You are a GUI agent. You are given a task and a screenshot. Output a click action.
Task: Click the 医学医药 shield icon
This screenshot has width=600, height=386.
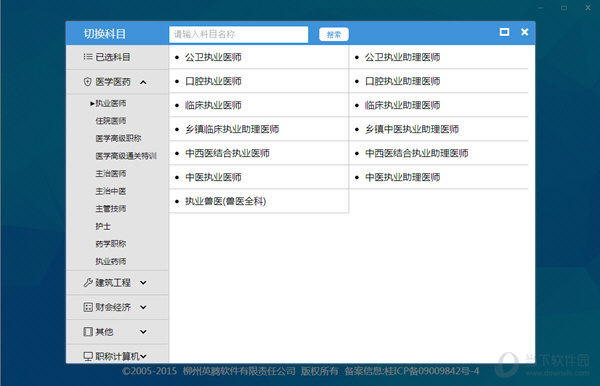88,82
